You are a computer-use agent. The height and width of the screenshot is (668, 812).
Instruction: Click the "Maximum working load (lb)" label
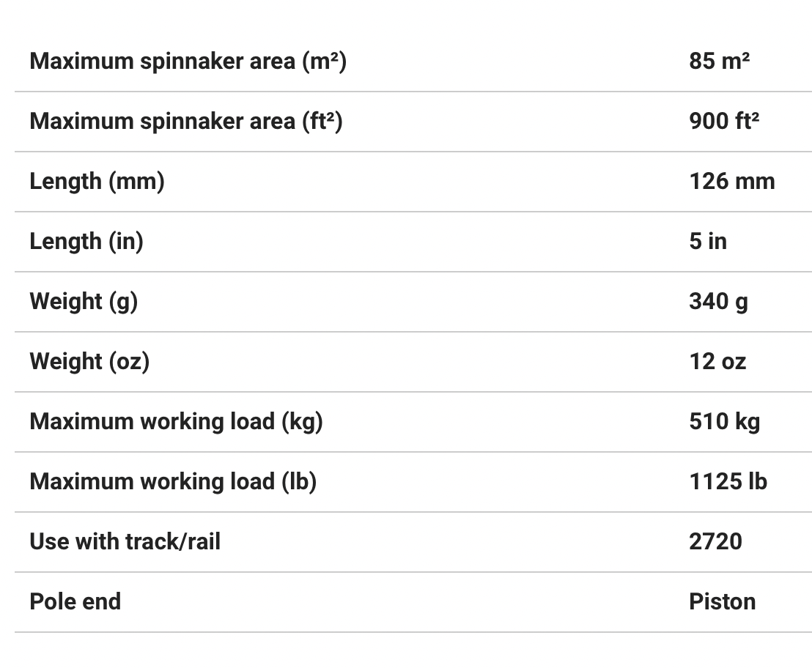173,481
